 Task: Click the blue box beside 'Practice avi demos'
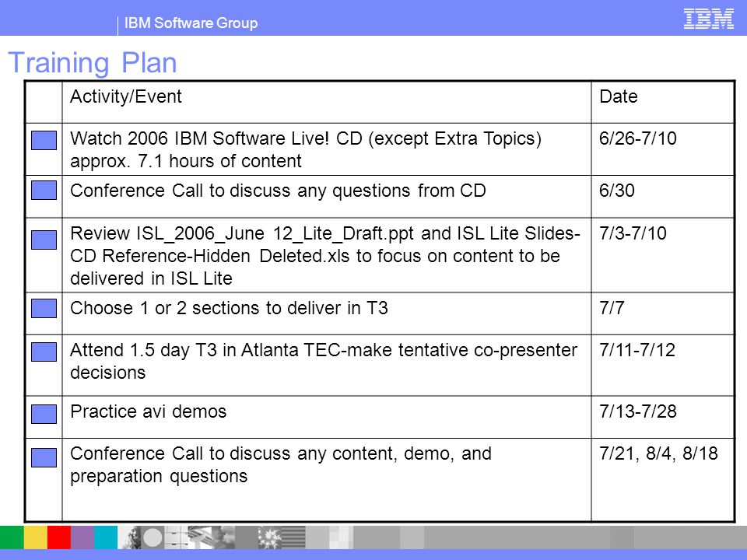pyautogui.click(x=44, y=414)
